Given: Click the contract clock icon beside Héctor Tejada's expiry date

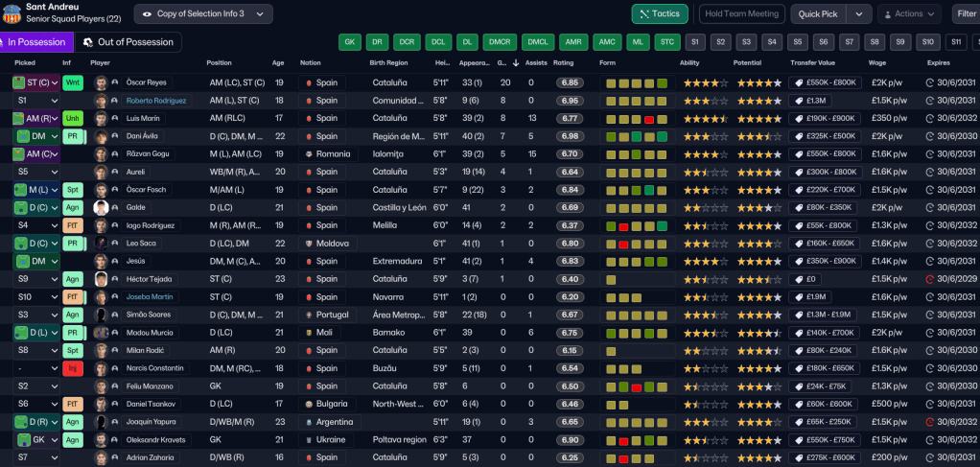Looking at the screenshot, I should pyautogui.click(x=929, y=279).
